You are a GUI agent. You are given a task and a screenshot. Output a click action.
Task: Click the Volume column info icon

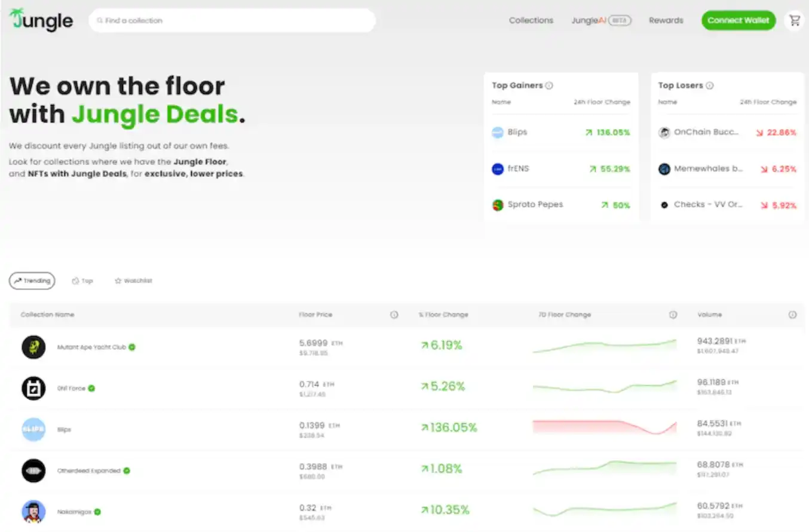(x=792, y=315)
